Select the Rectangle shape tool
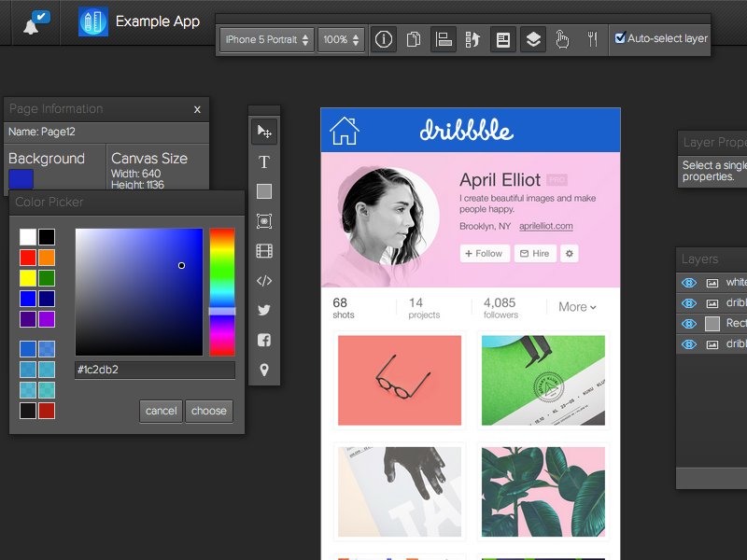The width and height of the screenshot is (747, 560). [264, 191]
